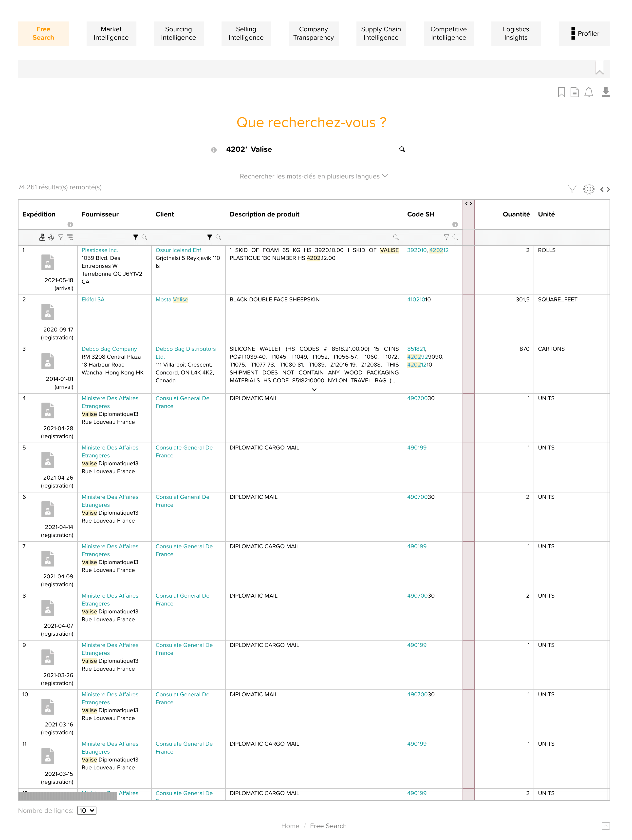Open the report document icon
The width and height of the screenshot is (632, 840).
575,92
